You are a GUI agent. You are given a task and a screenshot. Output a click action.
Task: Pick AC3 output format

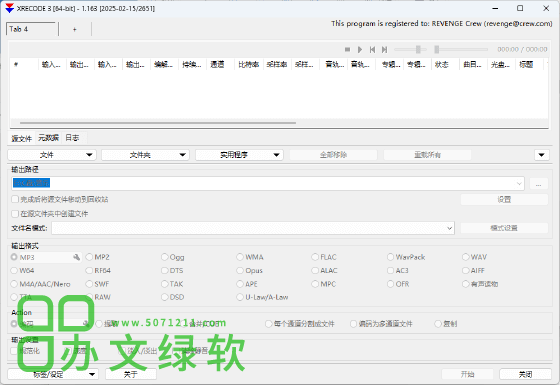coord(398,271)
